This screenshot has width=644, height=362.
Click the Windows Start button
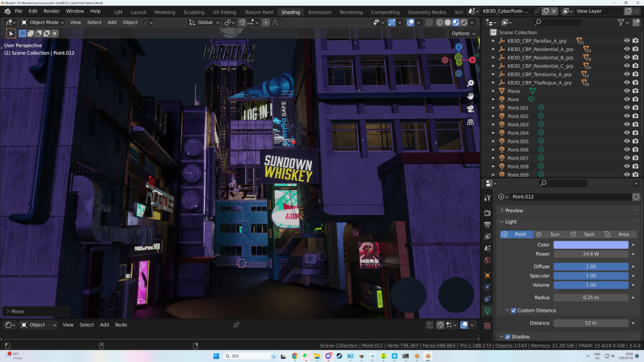coord(216,356)
